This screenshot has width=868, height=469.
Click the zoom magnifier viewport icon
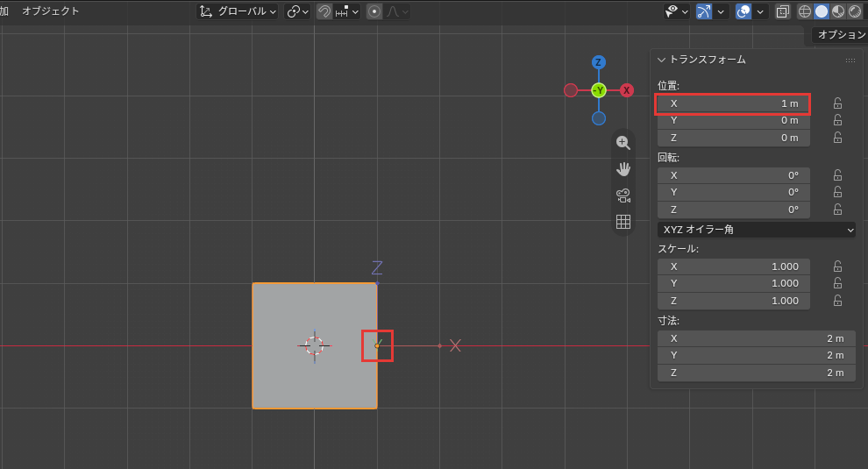[623, 143]
